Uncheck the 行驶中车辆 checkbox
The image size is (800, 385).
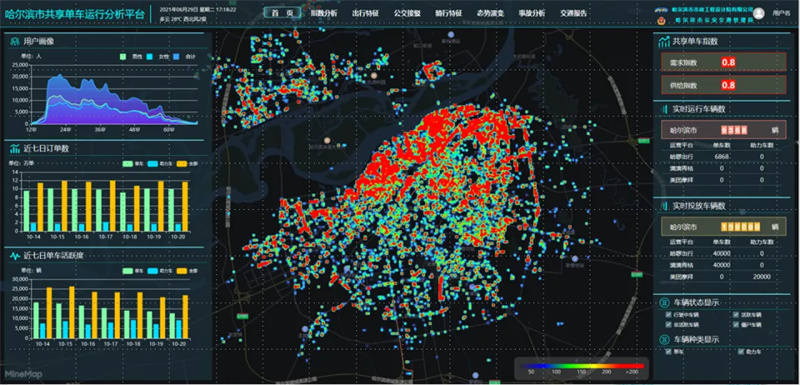tap(669, 315)
